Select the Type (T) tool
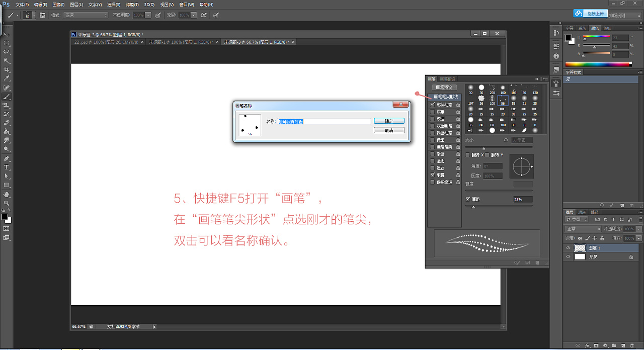The image size is (644, 350). (x=7, y=167)
